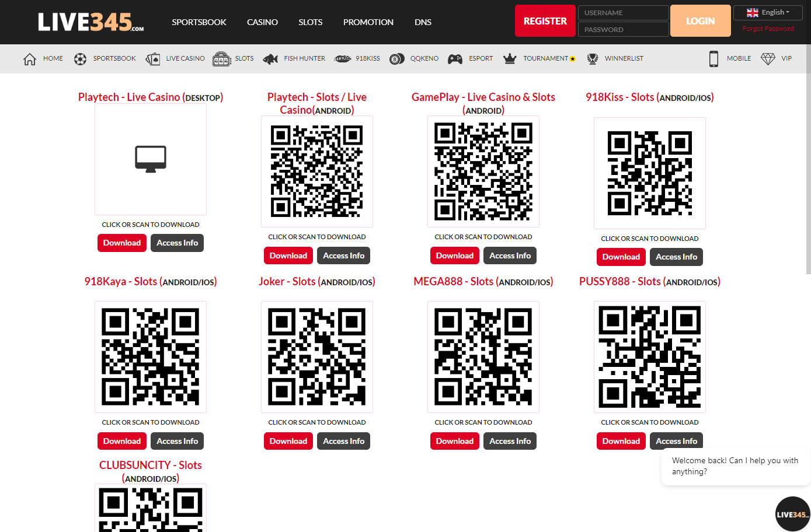This screenshot has width=811, height=532.
Task: Click the red REGISTER button
Action: tap(545, 21)
